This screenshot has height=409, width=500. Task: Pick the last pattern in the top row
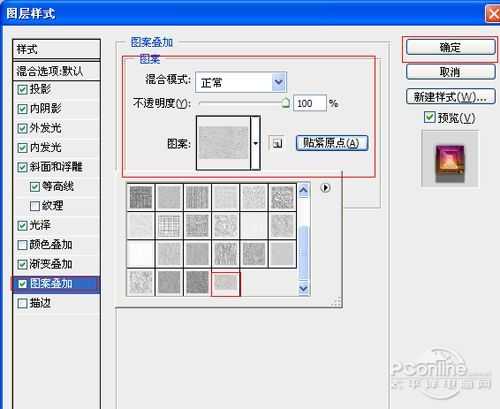tap(282, 197)
